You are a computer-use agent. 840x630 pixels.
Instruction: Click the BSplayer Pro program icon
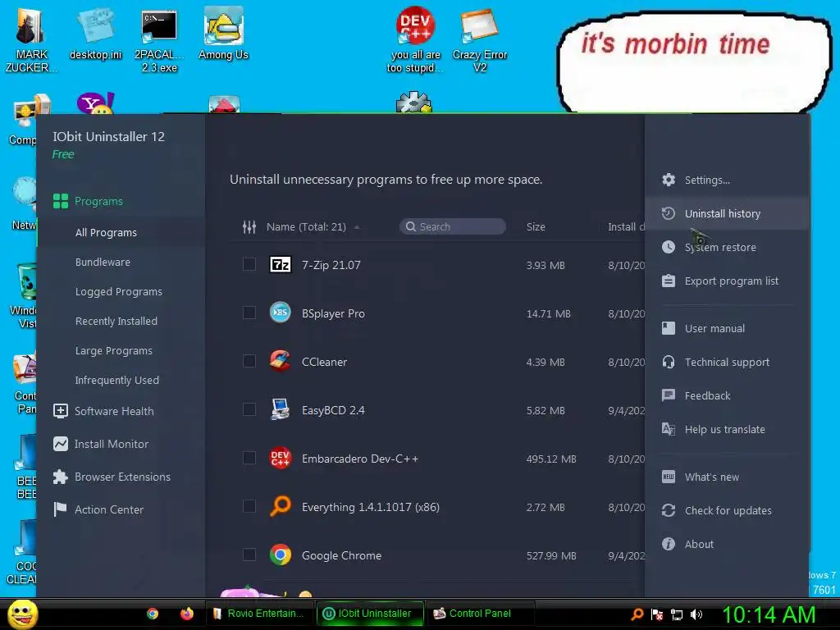281,313
